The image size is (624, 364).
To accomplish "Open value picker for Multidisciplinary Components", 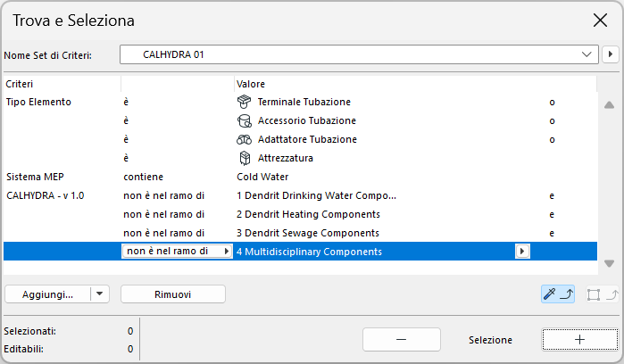I will click(522, 252).
